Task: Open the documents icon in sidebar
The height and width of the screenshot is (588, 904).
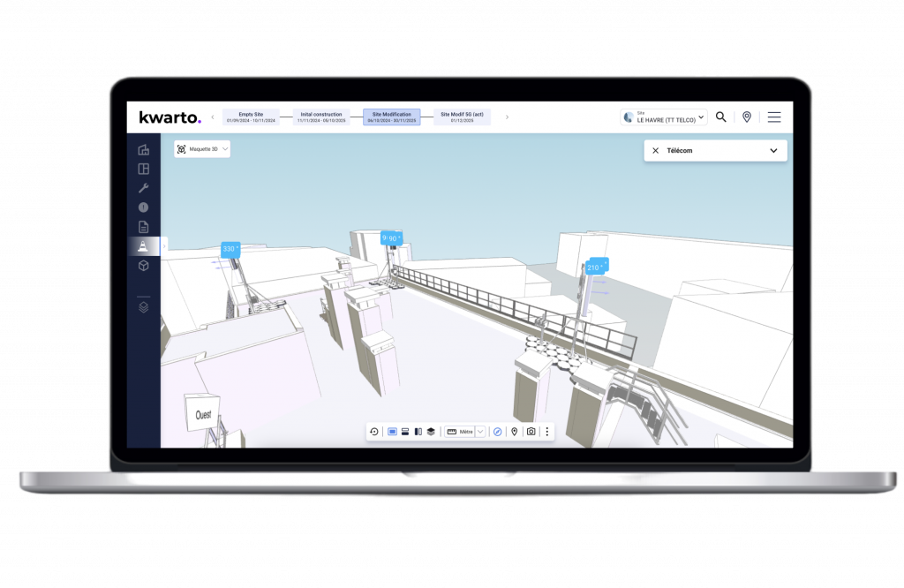Action: (x=143, y=227)
